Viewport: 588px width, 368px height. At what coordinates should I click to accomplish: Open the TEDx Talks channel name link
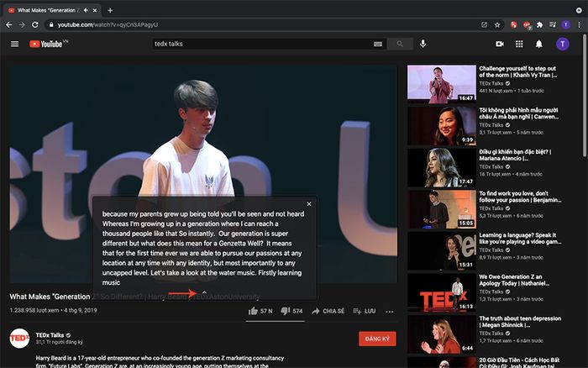tap(50, 335)
